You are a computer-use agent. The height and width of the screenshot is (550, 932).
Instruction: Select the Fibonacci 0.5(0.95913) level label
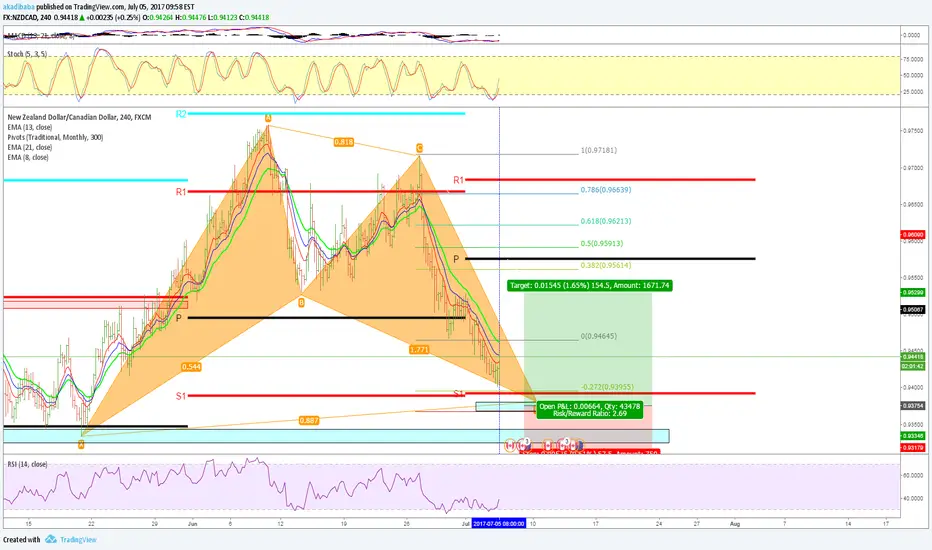tap(602, 243)
